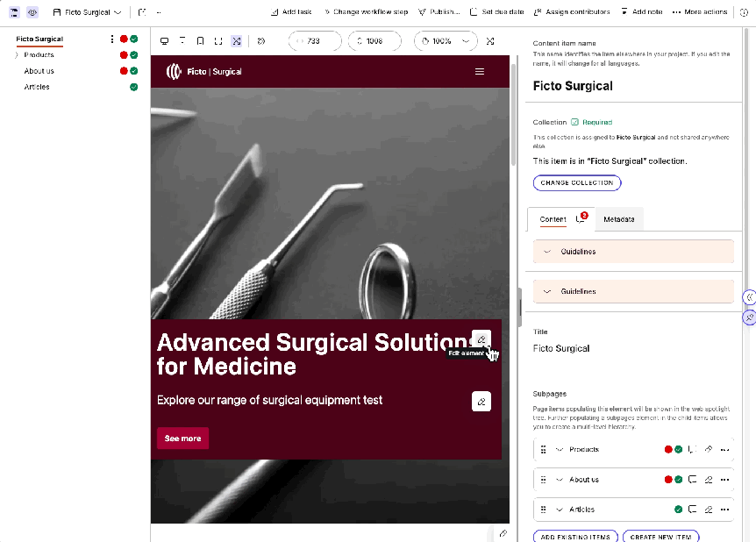This screenshot has height=542, width=756.
Task: Click the comment icon on the Articles subpage
Action: [x=692, y=510]
